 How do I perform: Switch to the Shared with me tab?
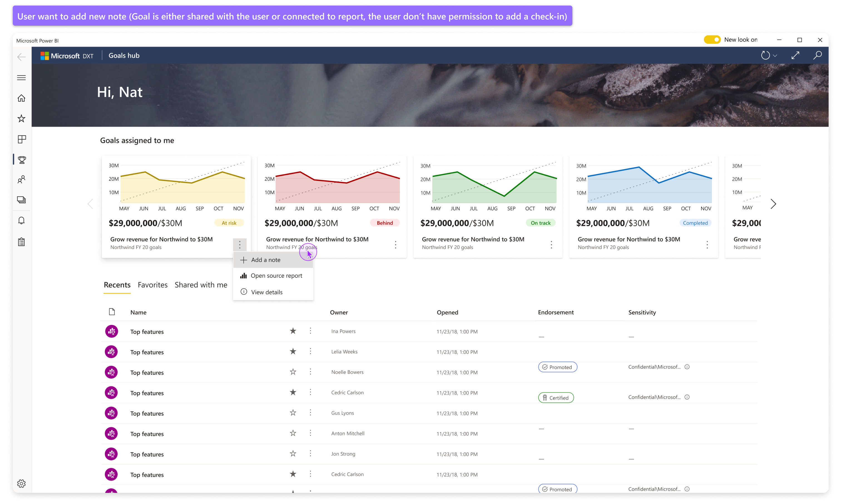(201, 285)
